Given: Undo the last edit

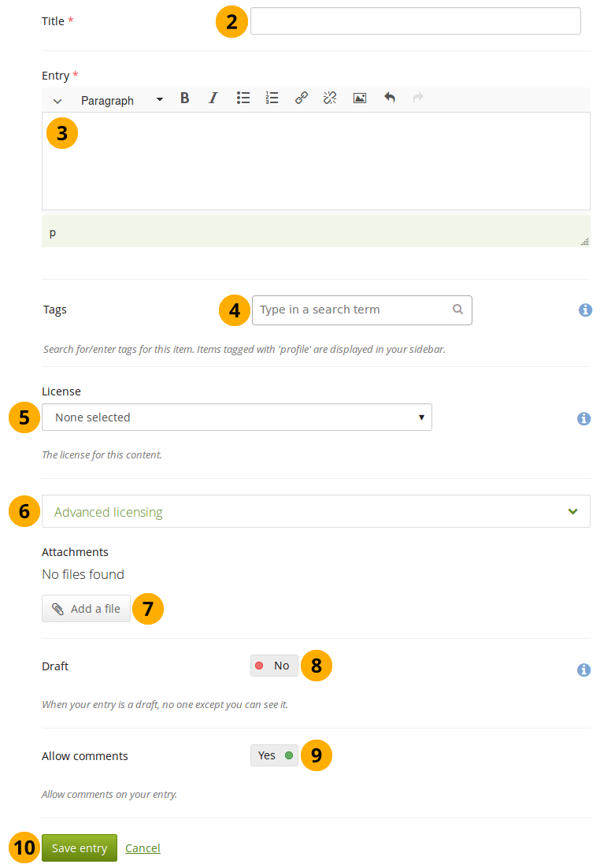Looking at the screenshot, I should click(x=389, y=98).
